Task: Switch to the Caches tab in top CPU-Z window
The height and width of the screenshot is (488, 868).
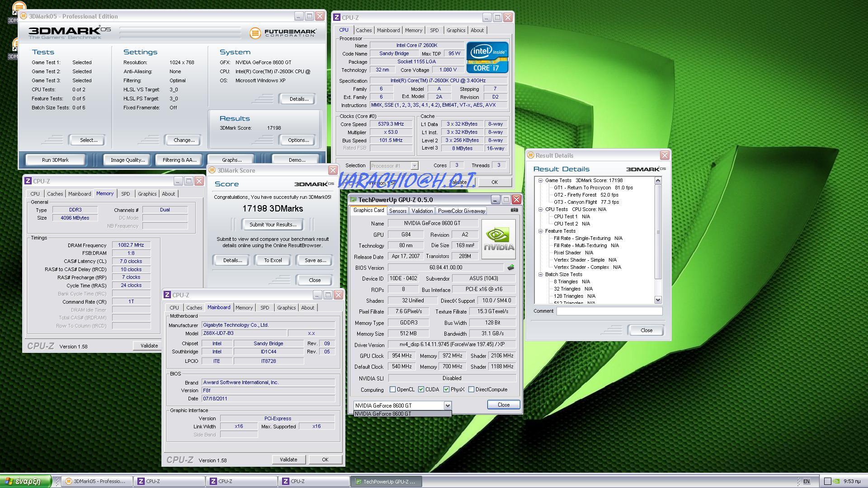Action: click(x=363, y=30)
